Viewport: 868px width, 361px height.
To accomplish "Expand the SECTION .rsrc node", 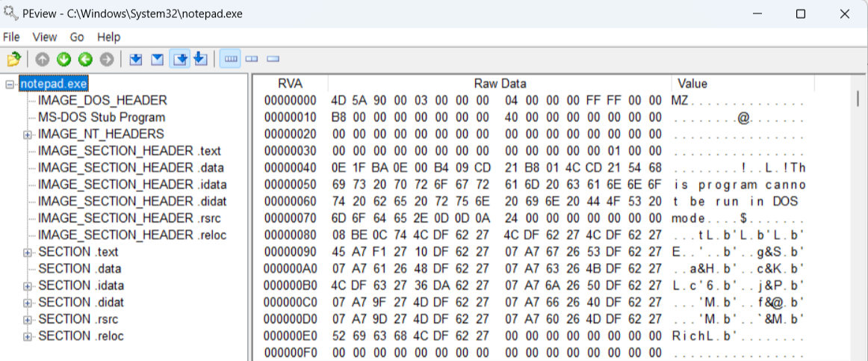I will 27,320.
